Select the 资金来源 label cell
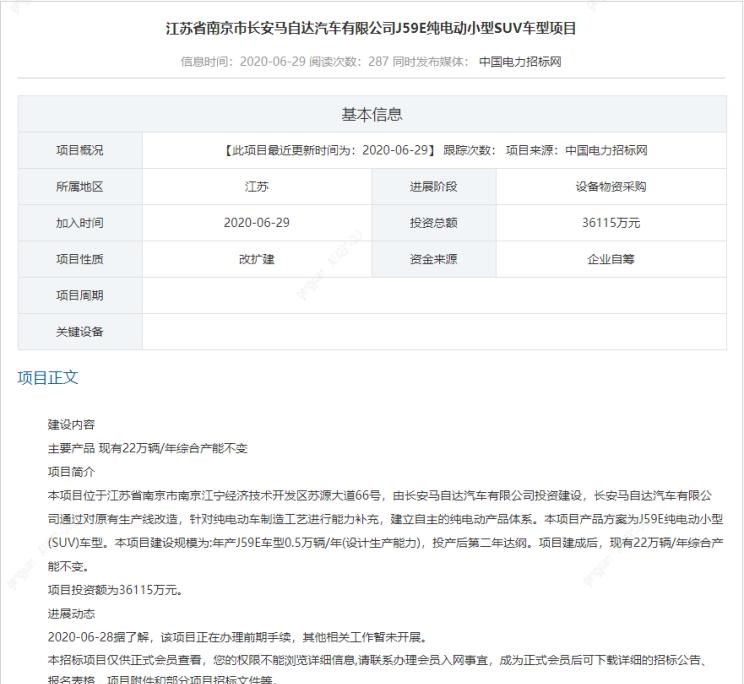 pos(434,259)
